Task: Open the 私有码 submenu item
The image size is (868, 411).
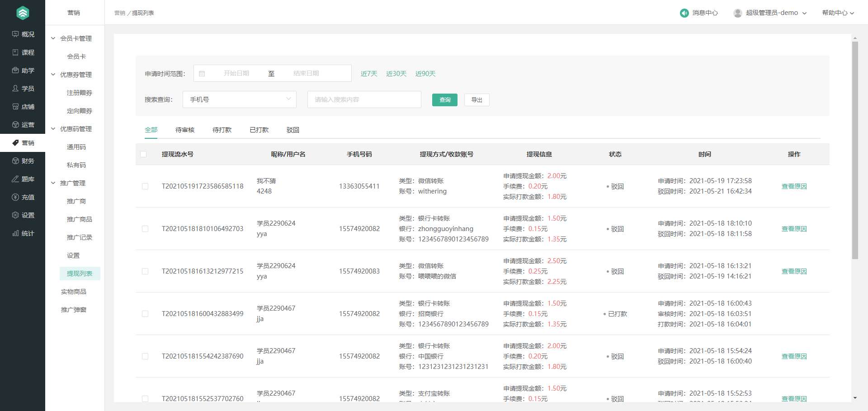Action: [x=76, y=165]
